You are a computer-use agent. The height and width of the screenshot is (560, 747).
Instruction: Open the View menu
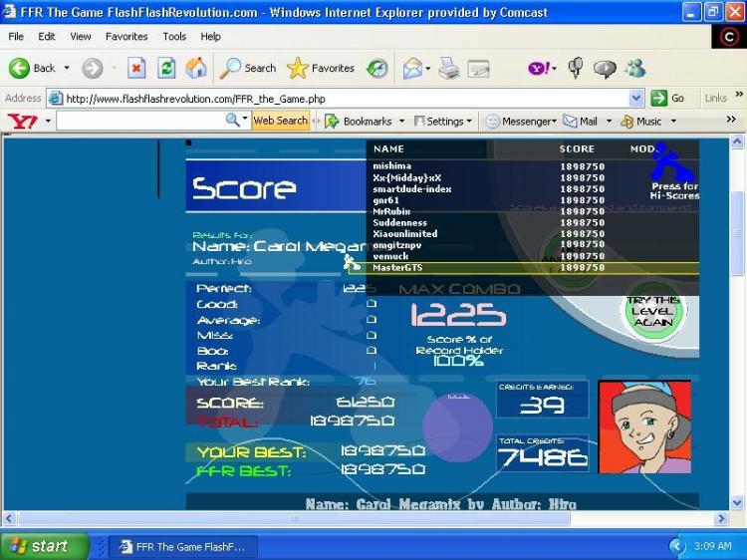click(80, 36)
